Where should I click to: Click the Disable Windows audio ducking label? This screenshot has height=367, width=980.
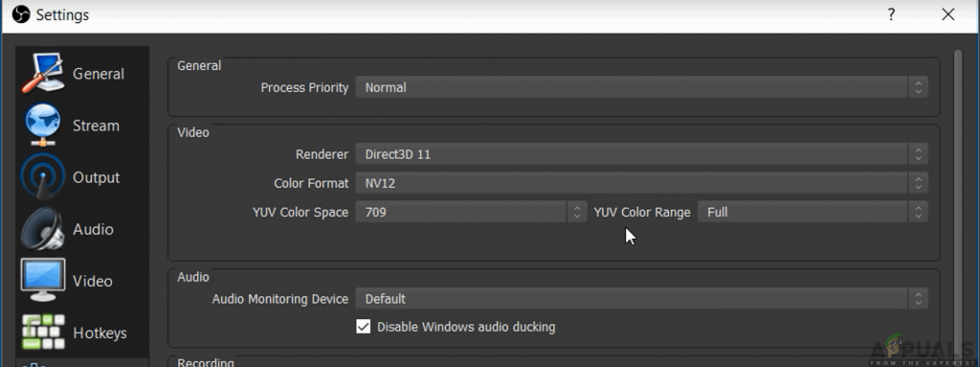coord(466,327)
